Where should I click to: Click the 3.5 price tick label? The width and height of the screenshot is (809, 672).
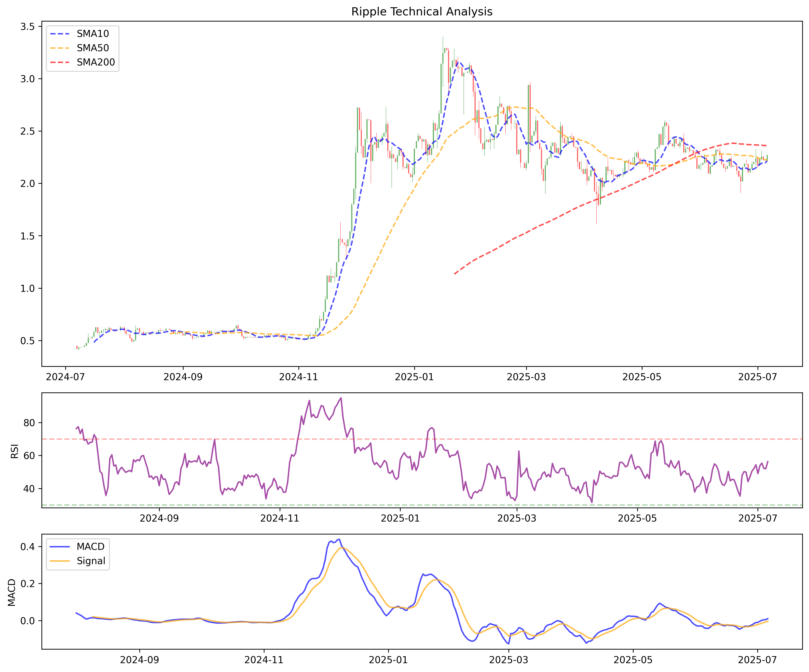[x=27, y=27]
